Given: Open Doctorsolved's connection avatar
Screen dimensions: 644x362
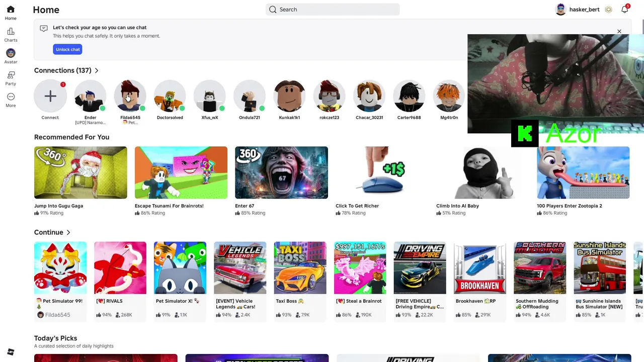Looking at the screenshot, I should [170, 96].
